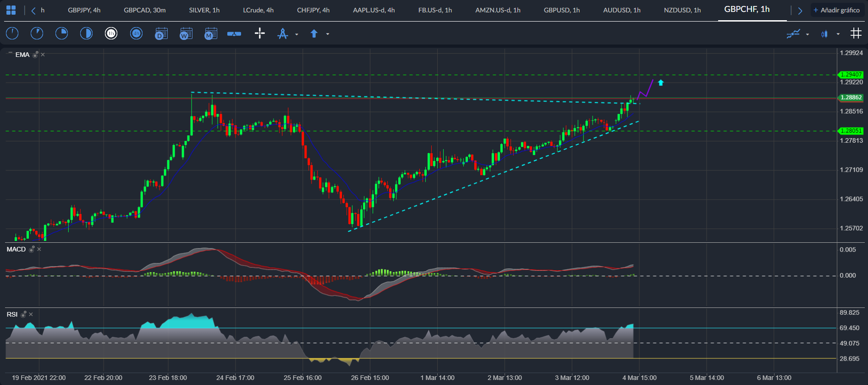Screen dimensions: 868x385
Task: Select the purple forecast line on chart
Action: click(645, 90)
